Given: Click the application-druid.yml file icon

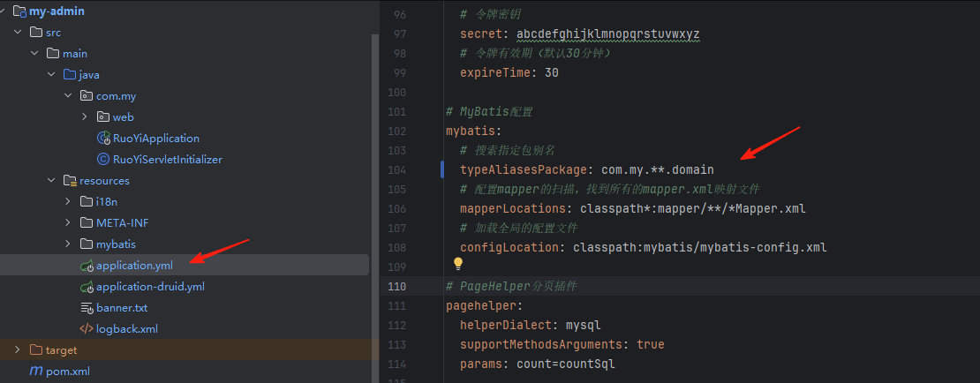Looking at the screenshot, I should tap(87, 287).
